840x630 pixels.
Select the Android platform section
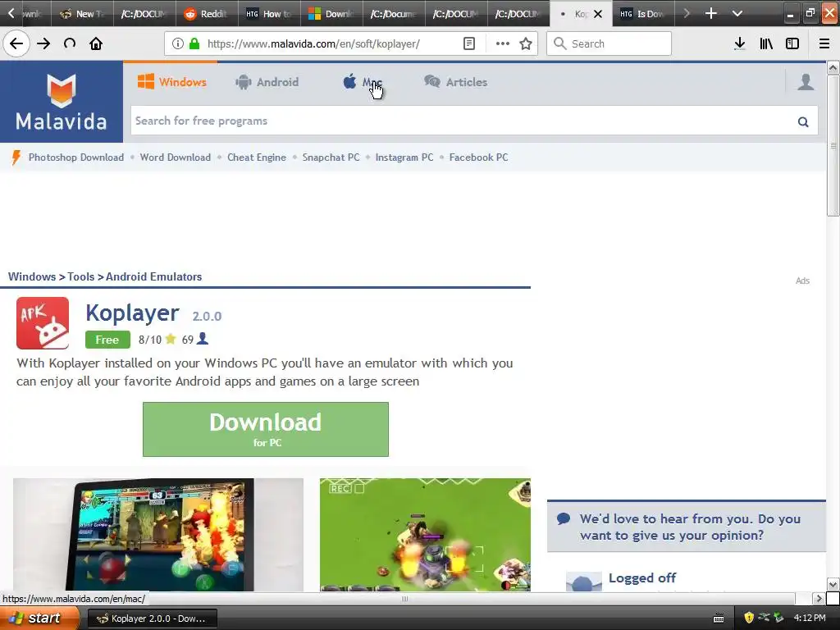coord(267,82)
